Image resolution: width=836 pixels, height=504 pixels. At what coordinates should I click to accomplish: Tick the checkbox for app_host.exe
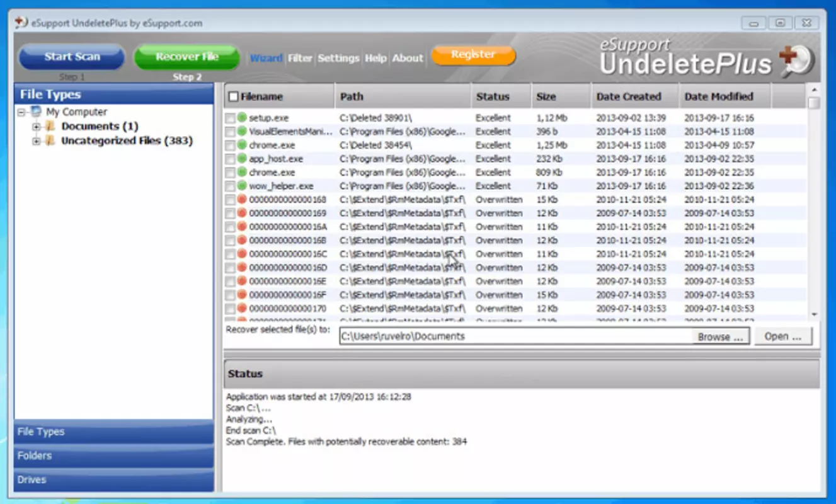[231, 159]
